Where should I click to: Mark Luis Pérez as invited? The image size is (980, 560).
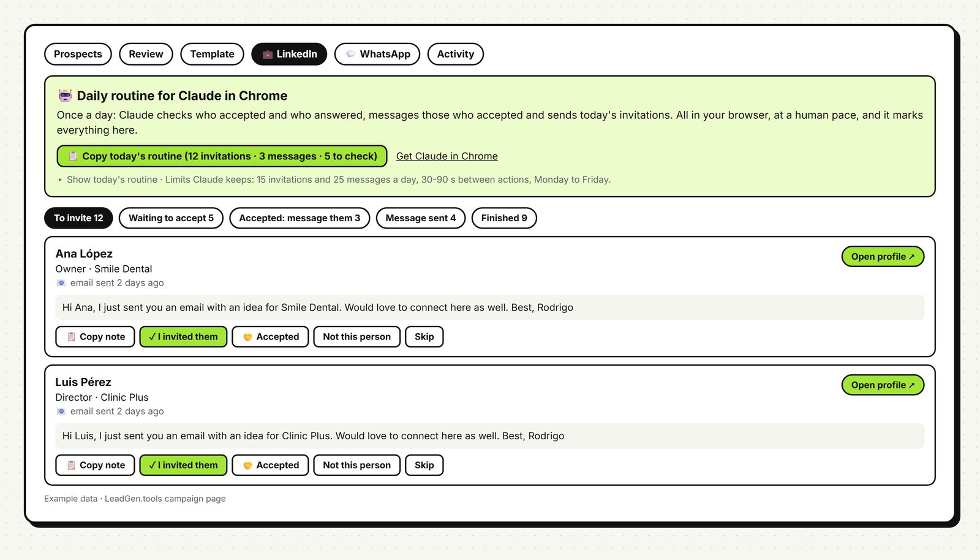183,465
